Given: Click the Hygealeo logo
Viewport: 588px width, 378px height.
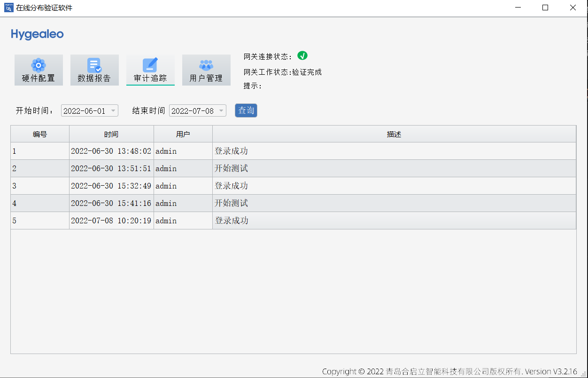Looking at the screenshot, I should (37, 34).
